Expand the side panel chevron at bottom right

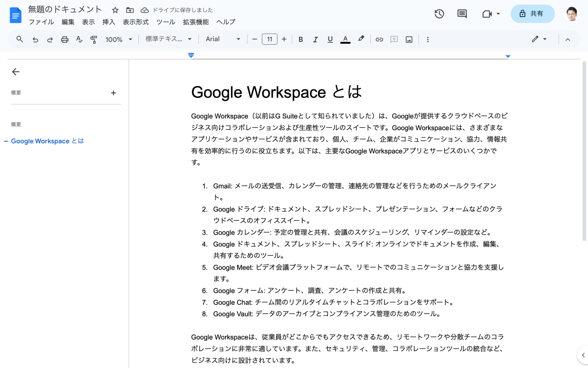pos(583,355)
